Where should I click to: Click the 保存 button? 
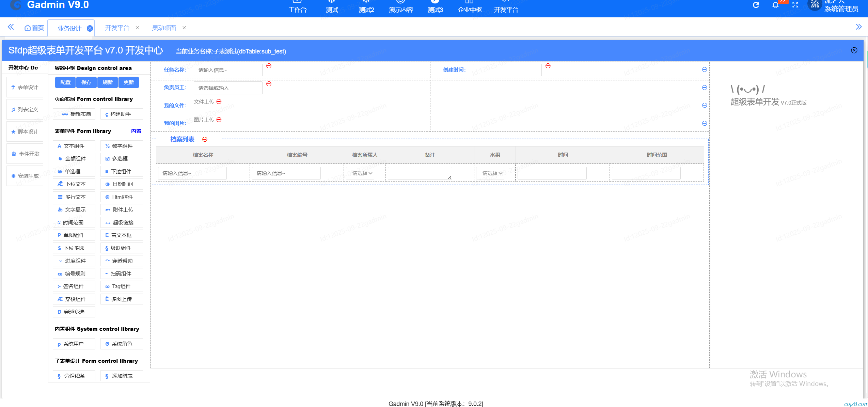(86, 82)
